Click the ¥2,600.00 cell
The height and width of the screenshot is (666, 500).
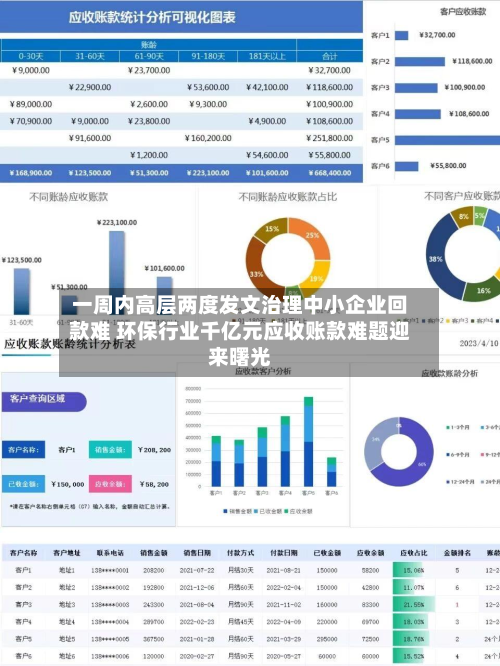click(x=149, y=104)
